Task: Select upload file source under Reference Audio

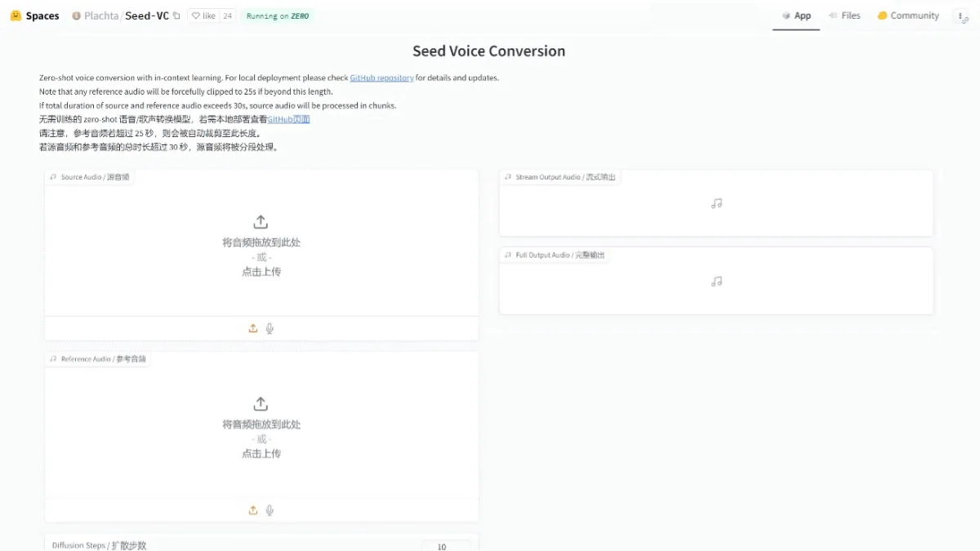Action: click(253, 510)
